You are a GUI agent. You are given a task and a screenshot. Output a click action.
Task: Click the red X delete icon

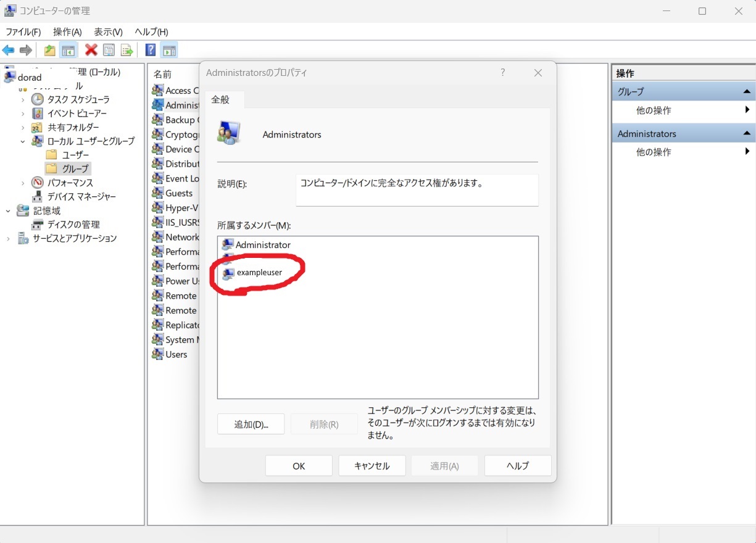(x=91, y=51)
